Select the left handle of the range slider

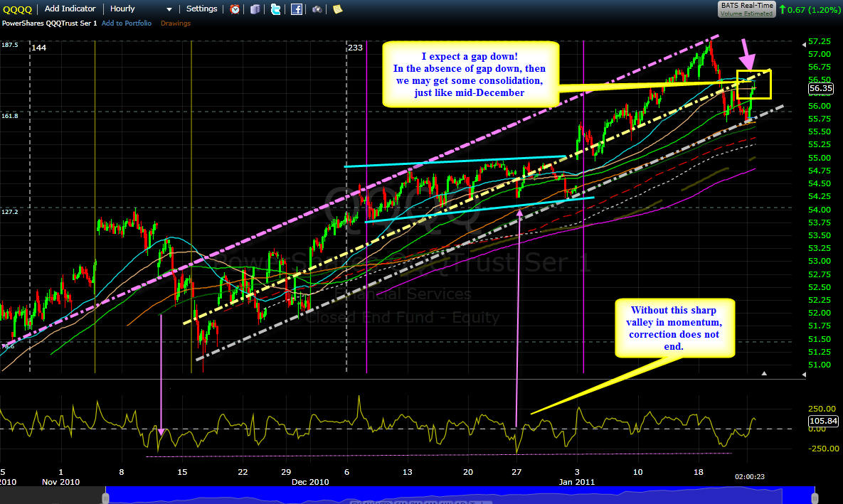tap(105, 497)
